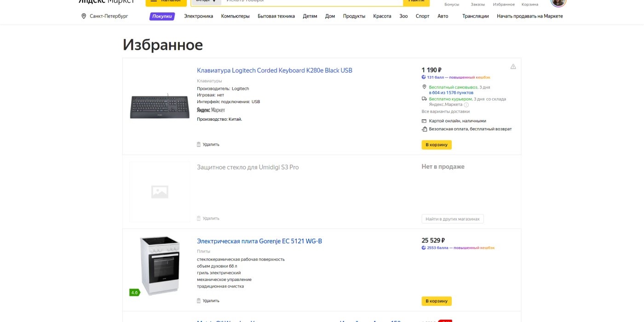Open the Спорт category
644x322 pixels.
point(422,16)
